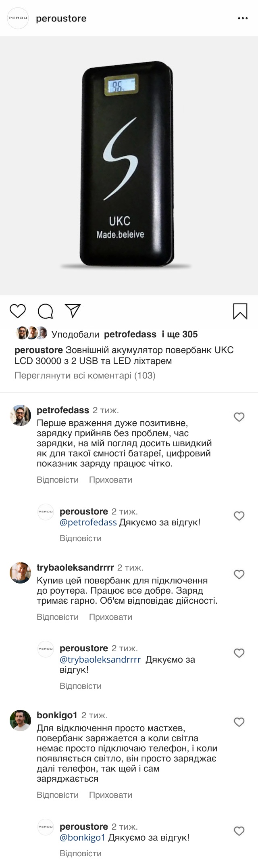Screen dimensions: 258x868
Task: Show the list of users who liked the post
Action: 179,334
